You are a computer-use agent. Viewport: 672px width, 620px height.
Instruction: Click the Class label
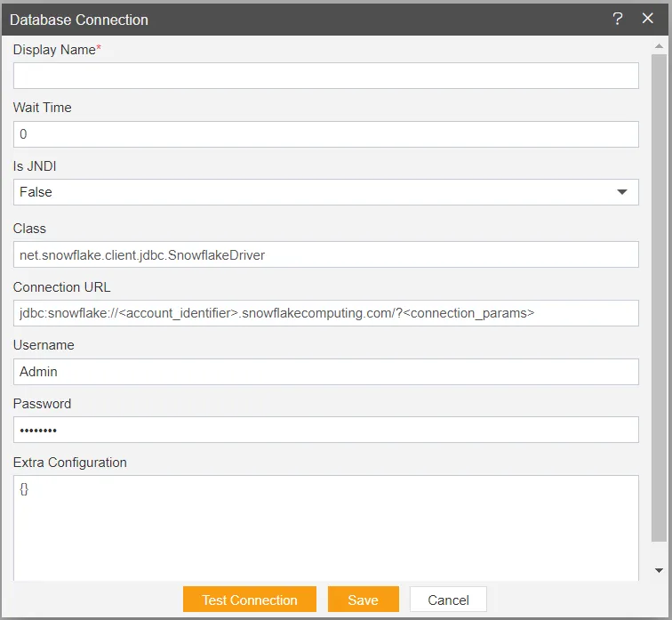29,229
